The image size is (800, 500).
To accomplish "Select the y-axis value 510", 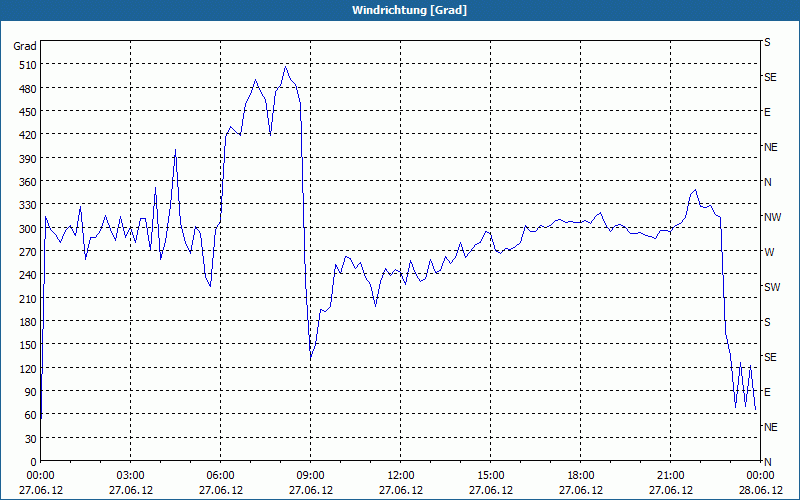I will (x=28, y=65).
